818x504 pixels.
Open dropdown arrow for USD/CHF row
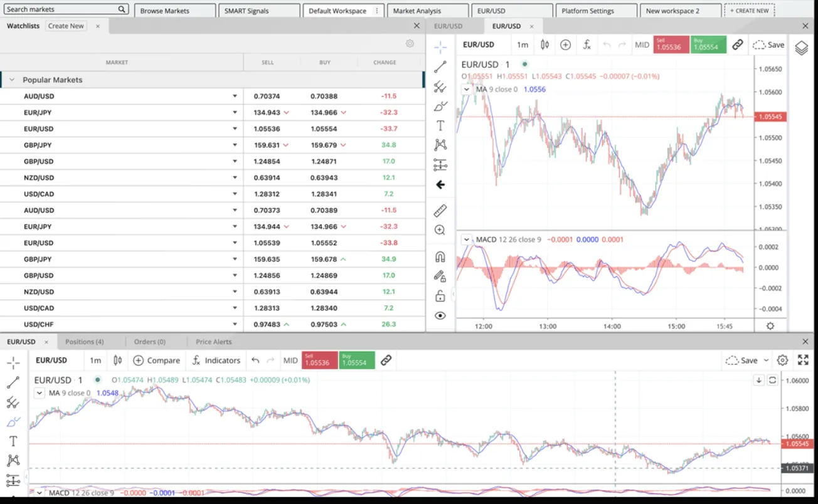pyautogui.click(x=235, y=324)
